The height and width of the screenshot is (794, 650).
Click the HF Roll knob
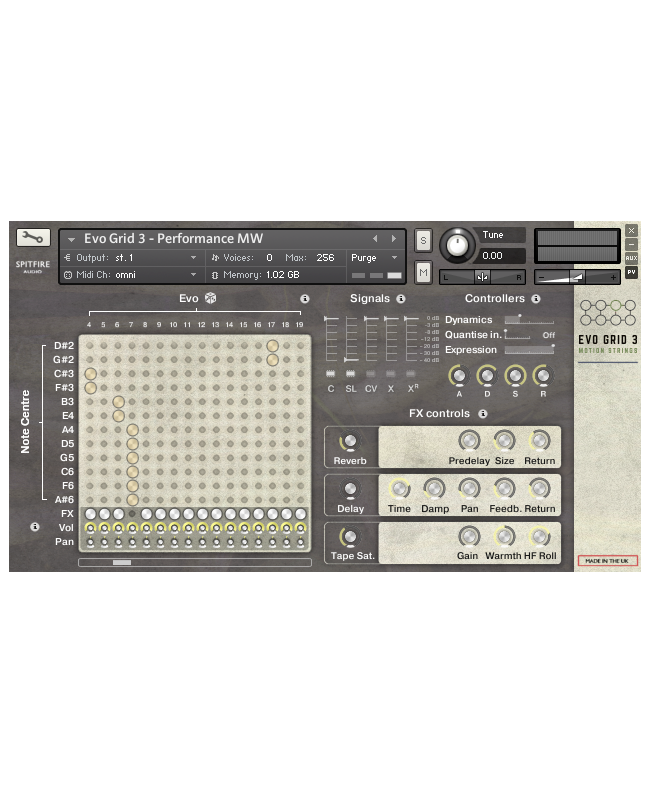[x=540, y=536]
